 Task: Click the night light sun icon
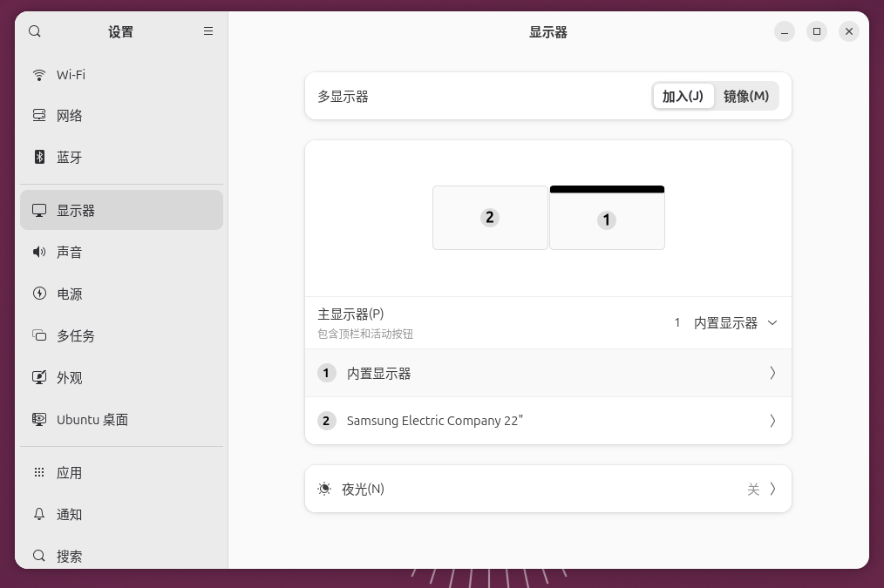[x=324, y=489]
